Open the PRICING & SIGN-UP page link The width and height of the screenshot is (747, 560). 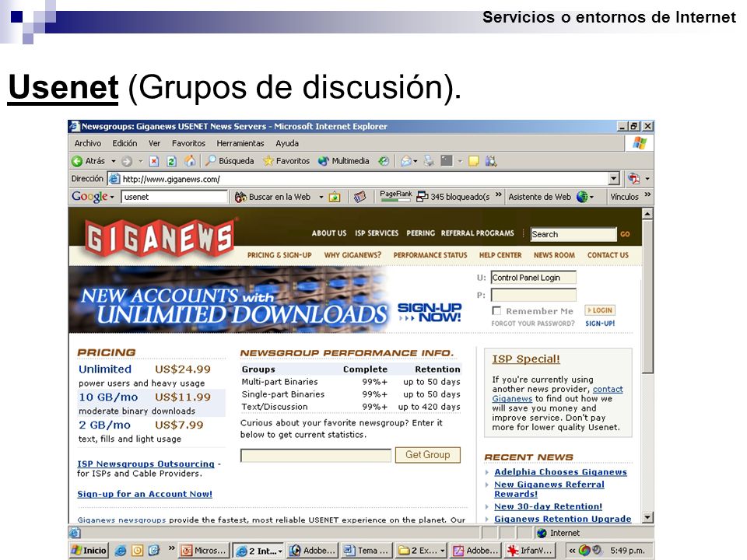point(279,255)
